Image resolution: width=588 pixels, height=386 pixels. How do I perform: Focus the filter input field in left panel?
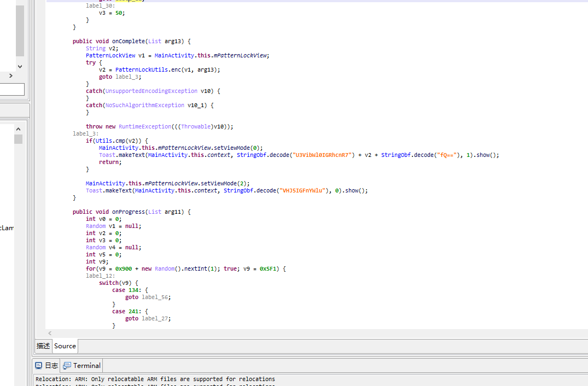[12, 89]
